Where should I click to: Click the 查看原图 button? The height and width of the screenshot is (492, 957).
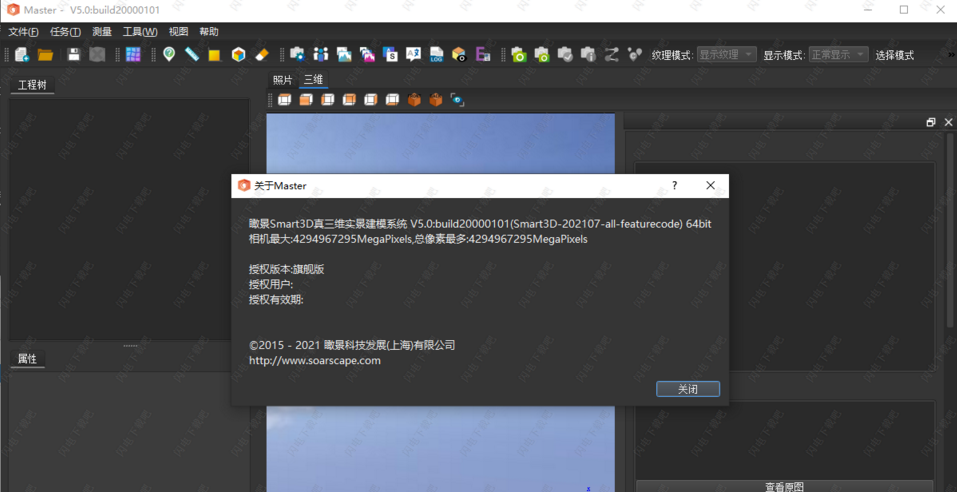point(784,487)
